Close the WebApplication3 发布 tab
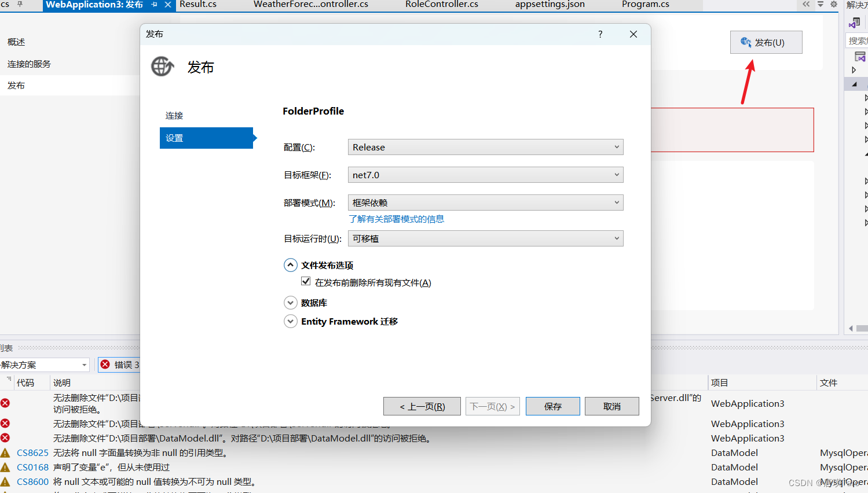 coord(168,5)
